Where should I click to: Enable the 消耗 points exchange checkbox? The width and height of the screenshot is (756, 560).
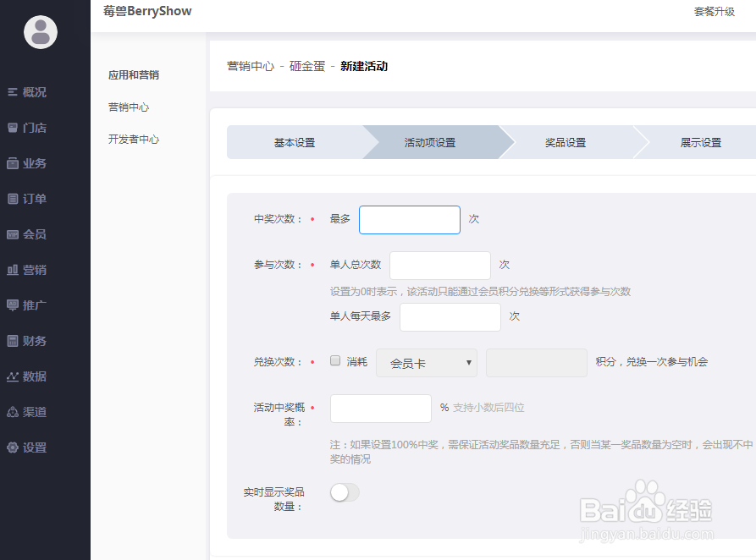point(335,360)
